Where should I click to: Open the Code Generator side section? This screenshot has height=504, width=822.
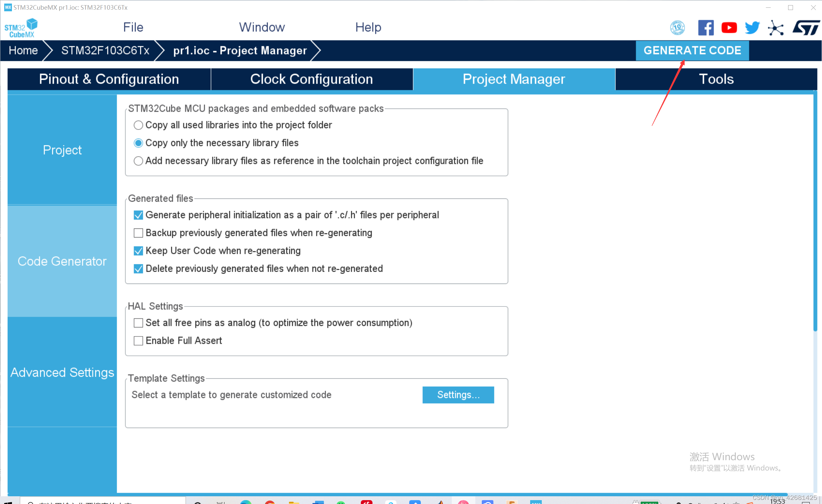point(62,261)
